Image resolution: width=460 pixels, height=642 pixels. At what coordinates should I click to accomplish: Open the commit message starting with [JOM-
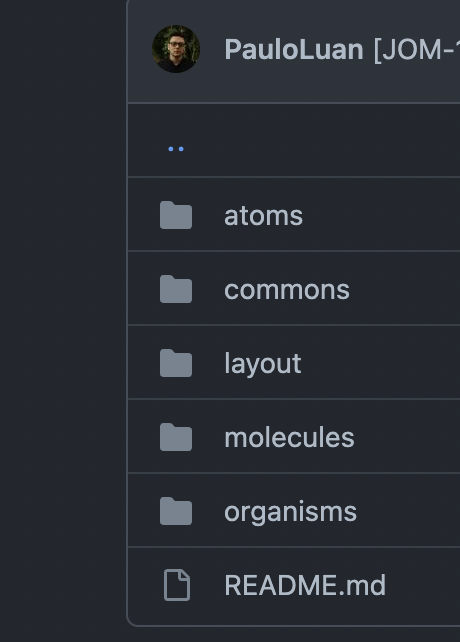point(417,50)
